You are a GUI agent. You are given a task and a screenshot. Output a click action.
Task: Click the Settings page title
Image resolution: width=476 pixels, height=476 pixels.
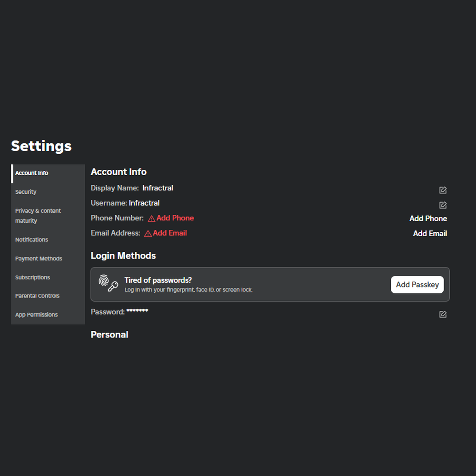[x=41, y=146]
